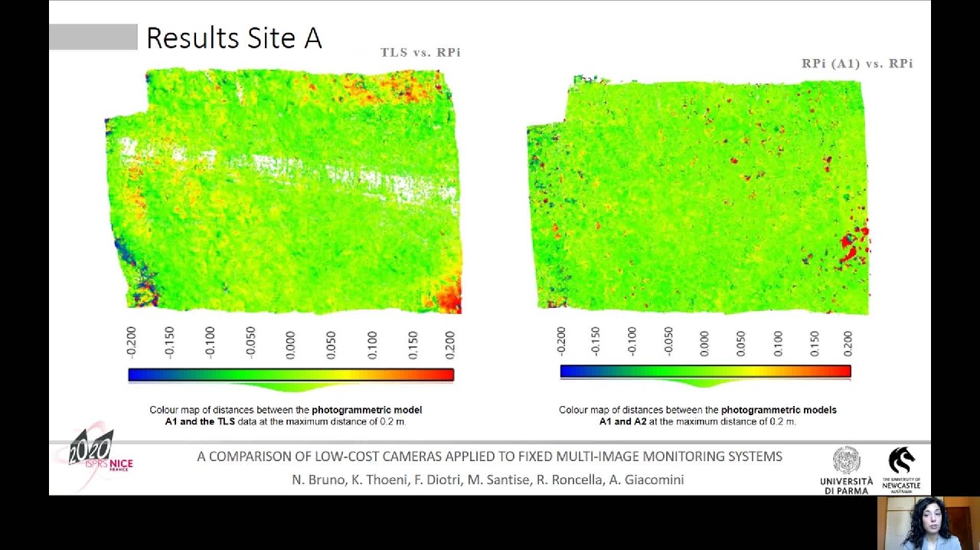
Task: Click the right colour scale bar under RPi map
Action: [705, 372]
